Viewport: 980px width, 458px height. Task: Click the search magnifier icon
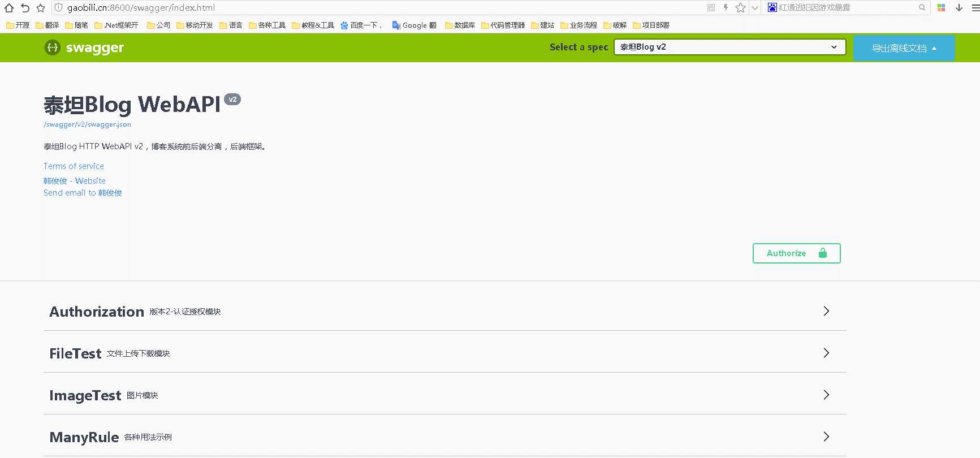pyautogui.click(x=922, y=8)
